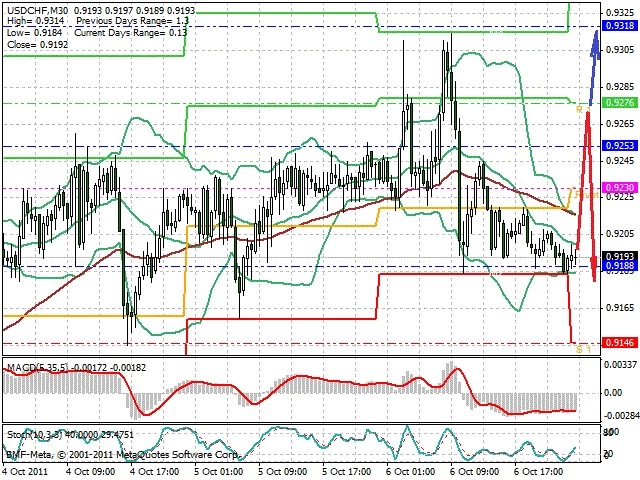Click the 0.9253 blue level label

click(x=620, y=145)
